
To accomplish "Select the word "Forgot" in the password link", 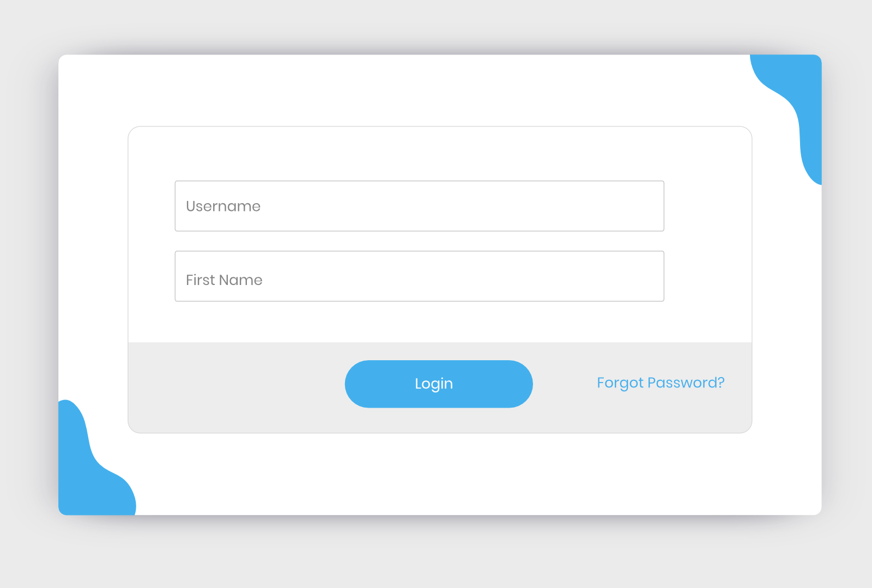I will (620, 383).
